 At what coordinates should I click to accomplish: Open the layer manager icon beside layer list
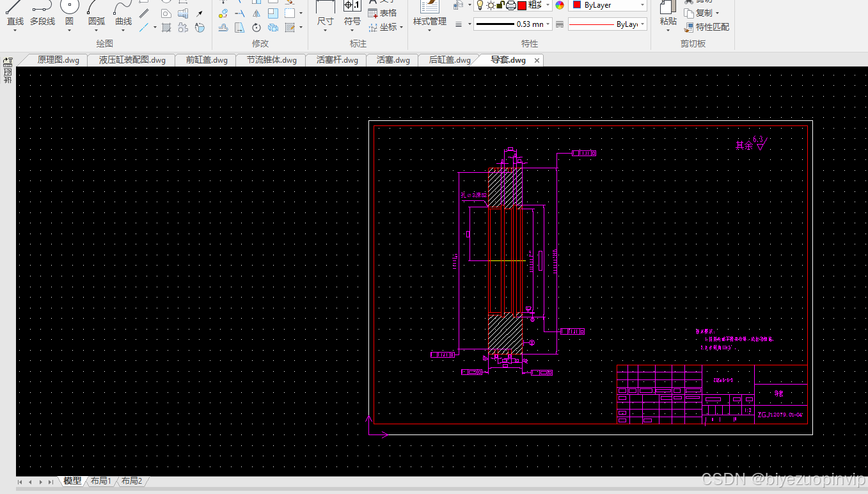458,5
